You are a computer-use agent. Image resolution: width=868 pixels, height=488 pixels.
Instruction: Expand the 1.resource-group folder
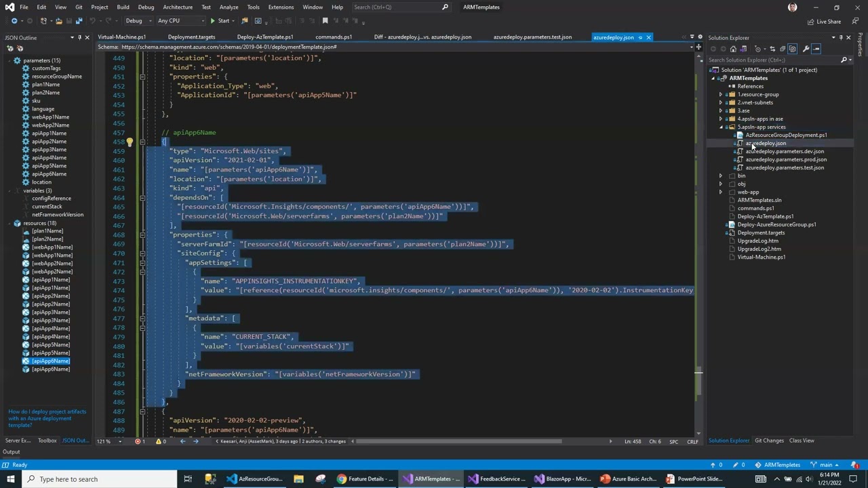point(721,94)
